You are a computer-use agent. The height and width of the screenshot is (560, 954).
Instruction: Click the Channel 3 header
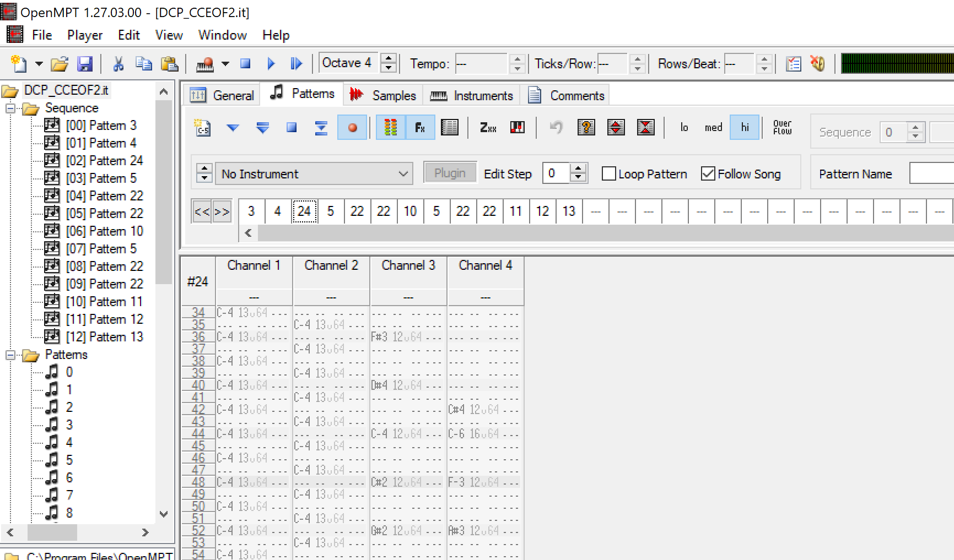tap(408, 266)
